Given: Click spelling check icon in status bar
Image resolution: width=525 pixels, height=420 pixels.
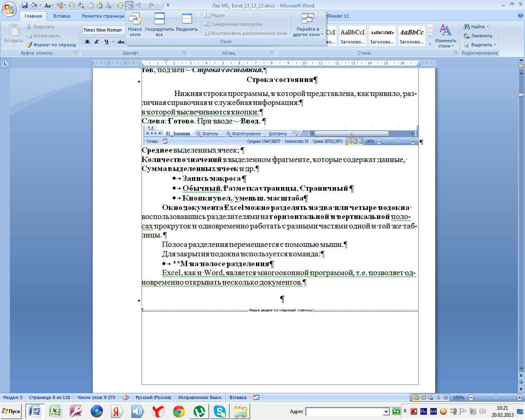Looking at the screenshot, I should [126, 397].
